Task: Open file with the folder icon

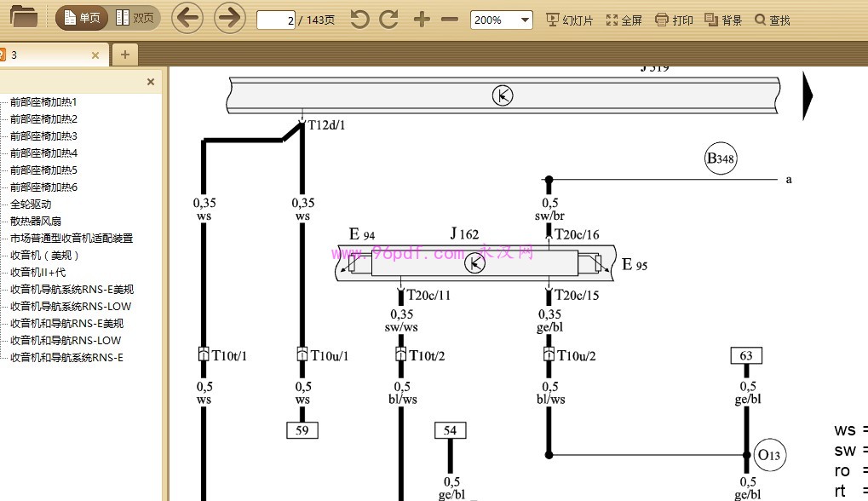Action: pos(23,17)
